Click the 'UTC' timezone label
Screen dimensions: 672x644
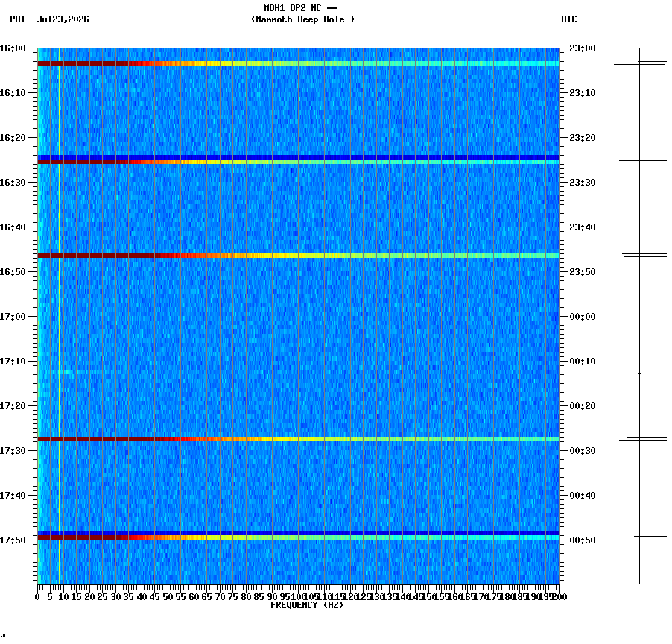(569, 19)
